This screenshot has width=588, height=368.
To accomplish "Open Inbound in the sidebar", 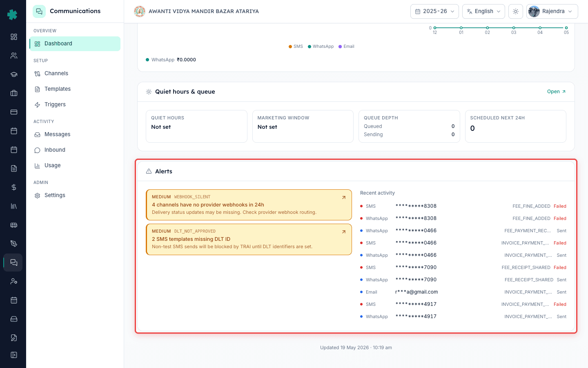I will pyautogui.click(x=75, y=150).
